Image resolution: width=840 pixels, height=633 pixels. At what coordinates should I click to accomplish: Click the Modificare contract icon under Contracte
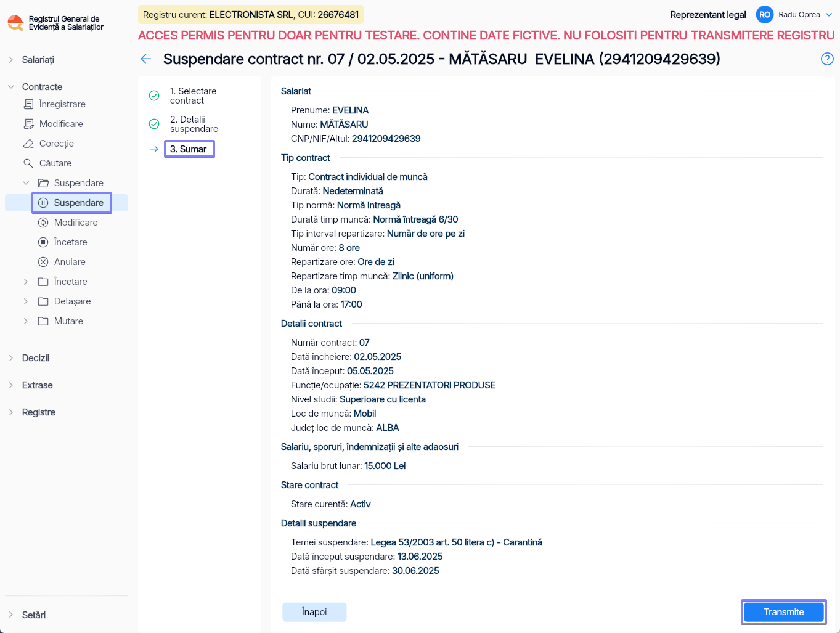pos(28,124)
